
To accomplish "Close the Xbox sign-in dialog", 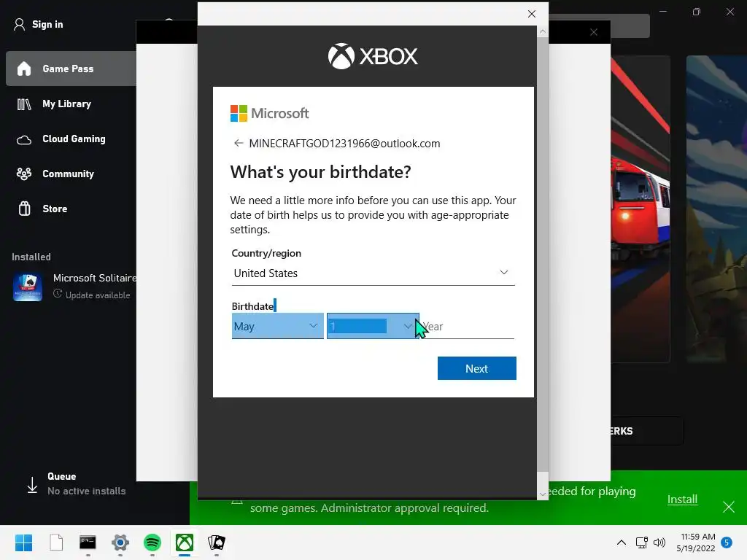I will click(532, 14).
